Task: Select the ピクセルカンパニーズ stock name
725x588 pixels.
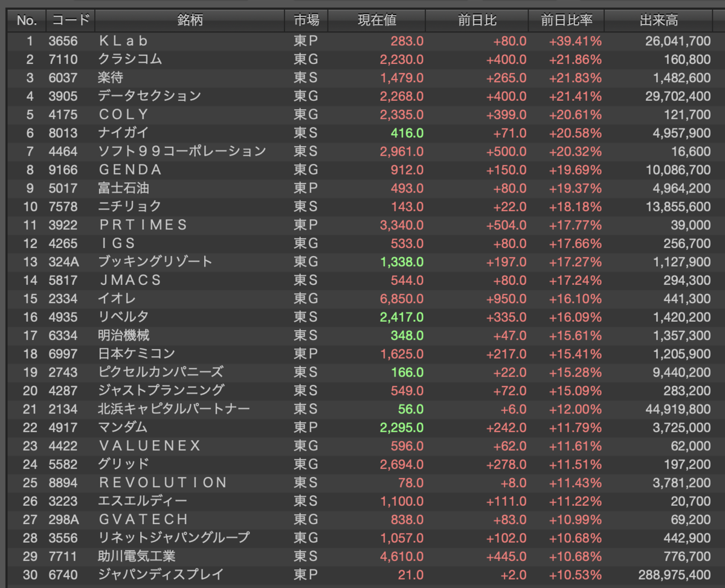Action: click(161, 372)
